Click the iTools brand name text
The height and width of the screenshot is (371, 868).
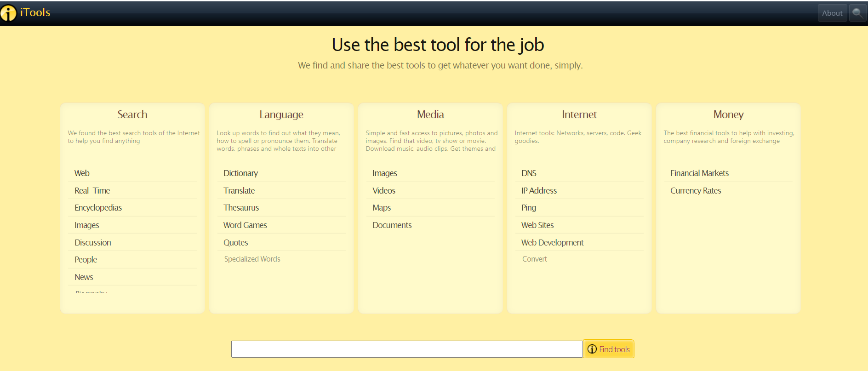coord(35,12)
